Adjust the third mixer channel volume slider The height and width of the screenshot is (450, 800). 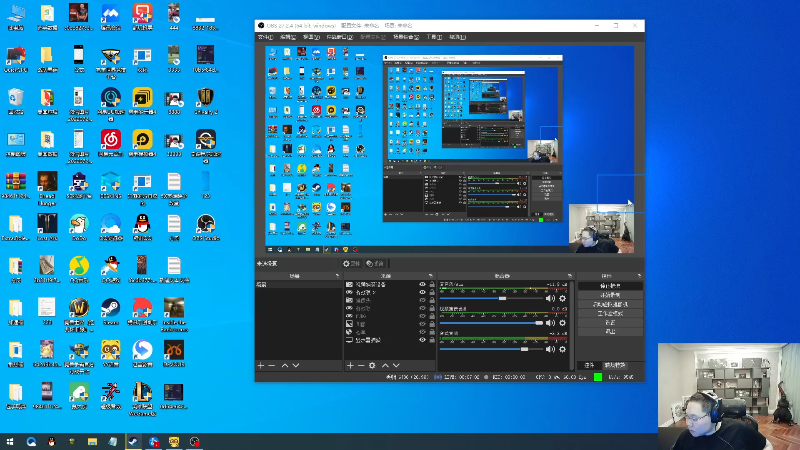(x=523, y=349)
